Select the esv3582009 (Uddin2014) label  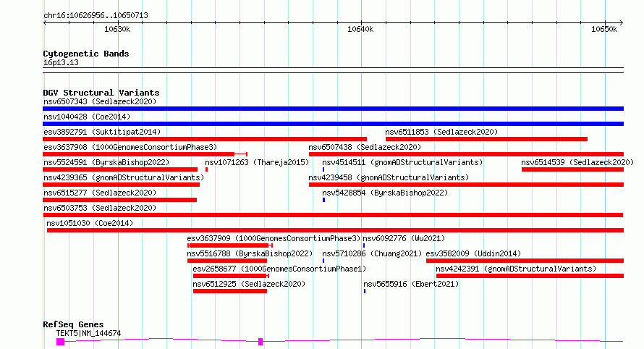pyautogui.click(x=473, y=253)
